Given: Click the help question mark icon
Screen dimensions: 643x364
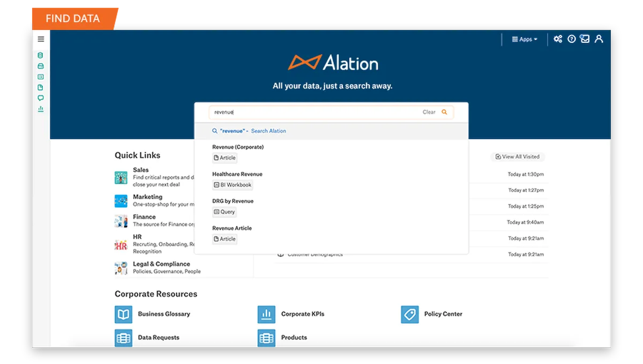Looking at the screenshot, I should pyautogui.click(x=572, y=39).
